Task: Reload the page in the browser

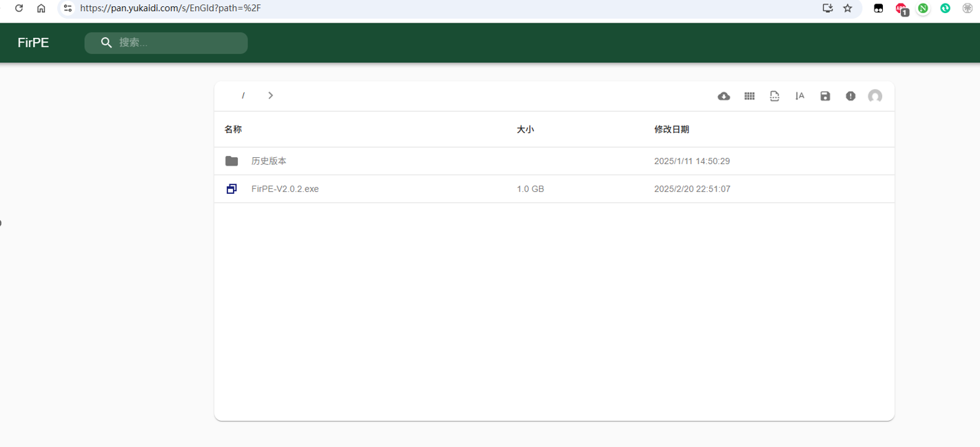Action: [x=19, y=8]
